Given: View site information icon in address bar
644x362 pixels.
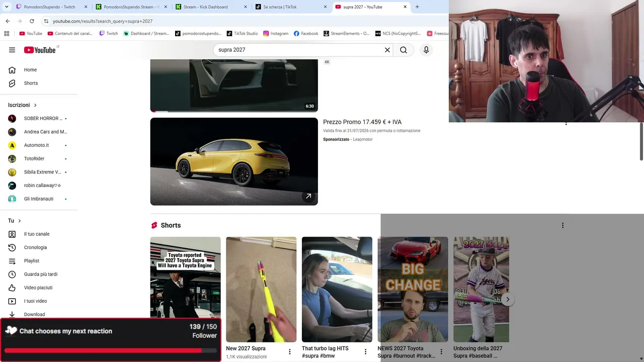Looking at the screenshot, I should coord(46,21).
